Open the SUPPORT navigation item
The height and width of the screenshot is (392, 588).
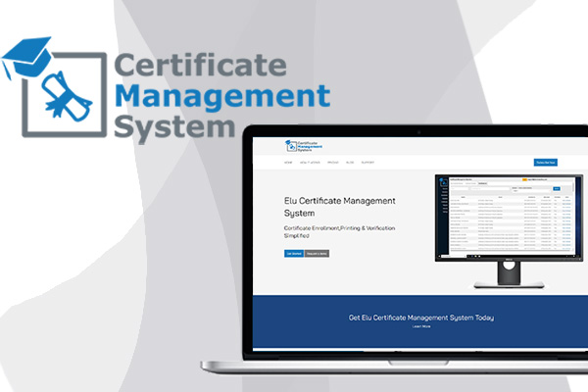click(367, 163)
